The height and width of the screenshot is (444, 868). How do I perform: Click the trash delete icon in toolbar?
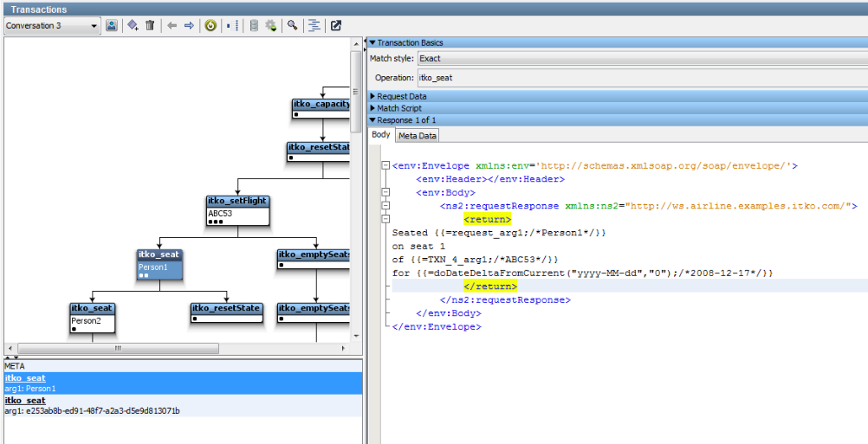[x=150, y=26]
